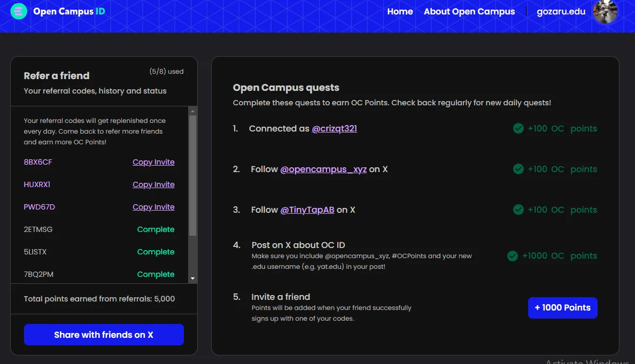Select referral code PWD67D text
635x364 pixels.
click(39, 207)
